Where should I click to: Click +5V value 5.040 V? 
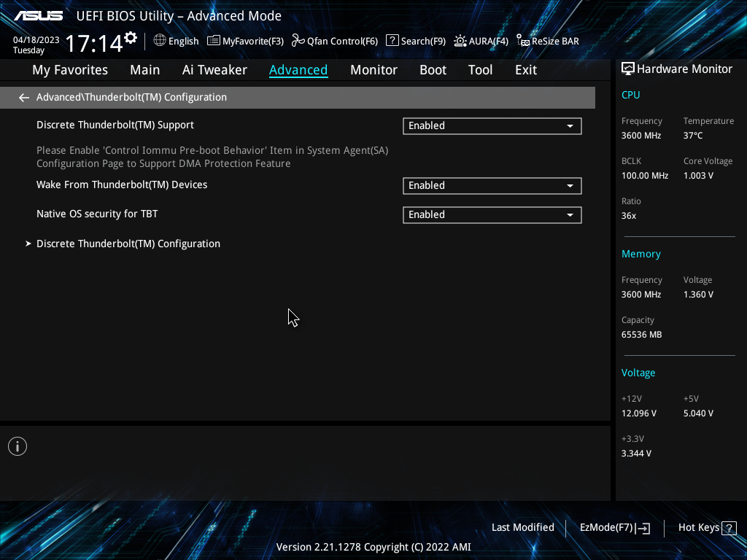point(698,413)
